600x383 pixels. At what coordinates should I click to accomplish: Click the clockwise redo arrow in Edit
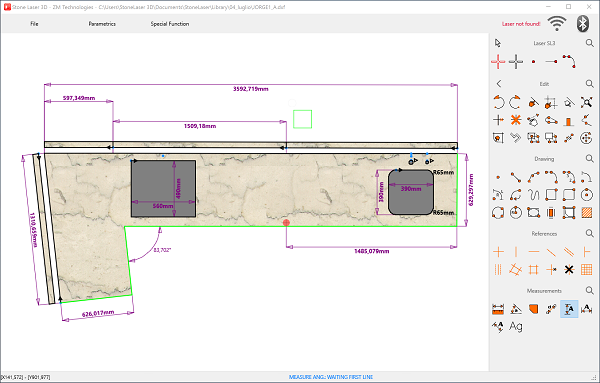[x=515, y=102]
